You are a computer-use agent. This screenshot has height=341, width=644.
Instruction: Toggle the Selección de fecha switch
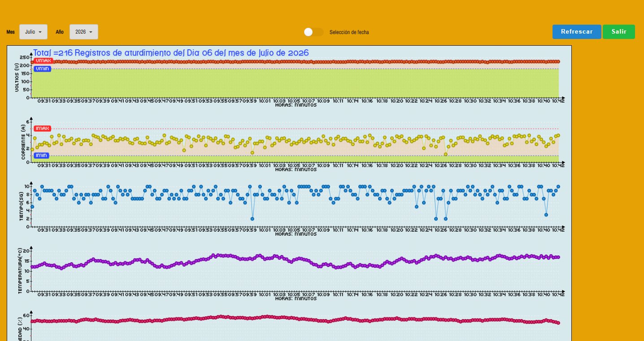tap(313, 32)
